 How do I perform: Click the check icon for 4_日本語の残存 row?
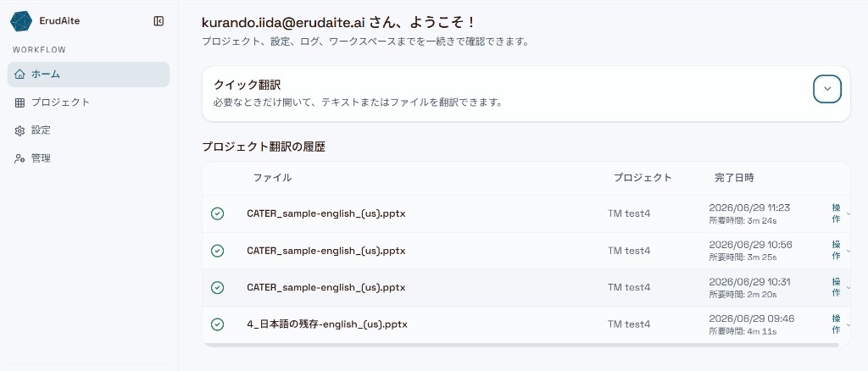coord(218,324)
